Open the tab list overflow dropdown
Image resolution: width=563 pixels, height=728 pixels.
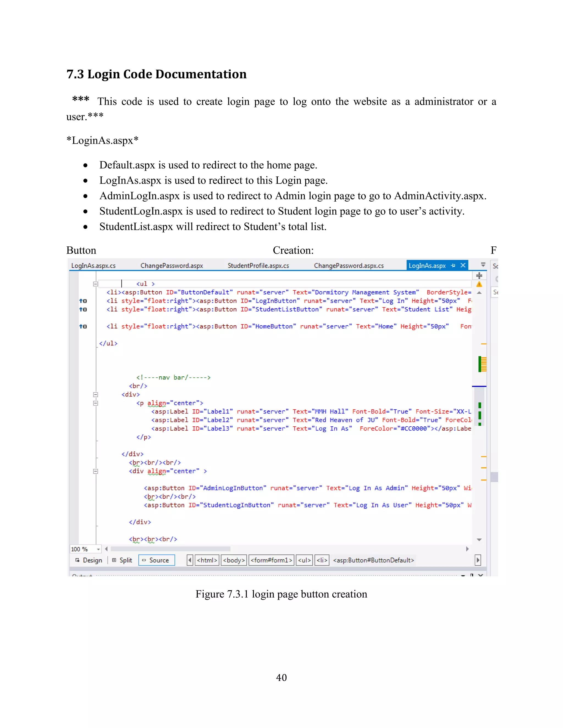coord(483,265)
